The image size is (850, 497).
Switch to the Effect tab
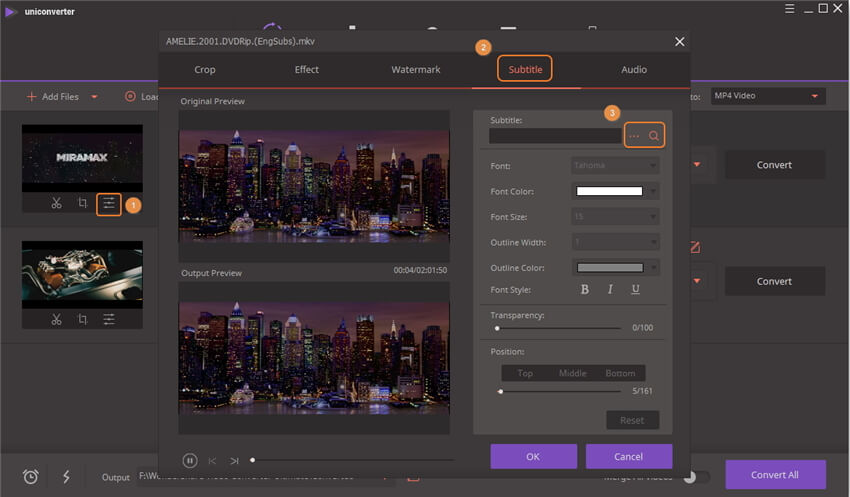[x=307, y=69]
